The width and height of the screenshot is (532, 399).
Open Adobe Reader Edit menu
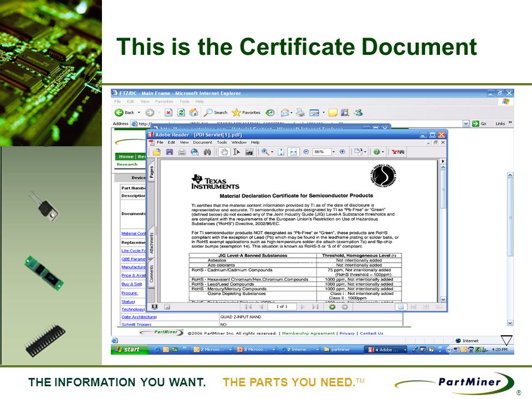coord(172,142)
